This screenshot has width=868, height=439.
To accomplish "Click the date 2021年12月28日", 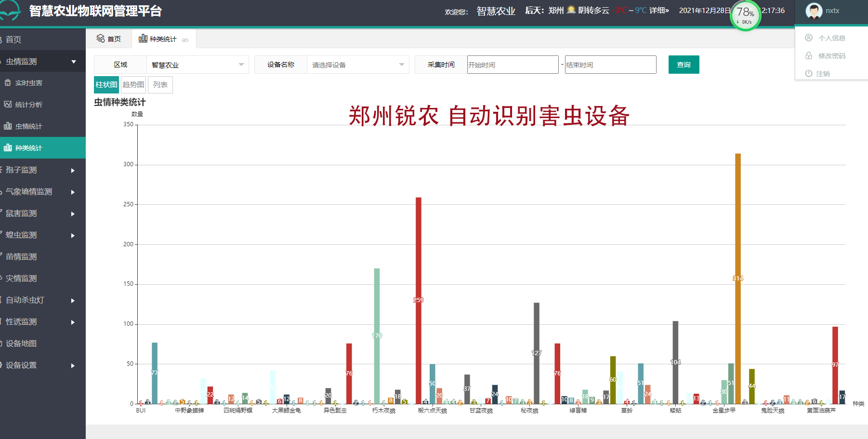I will tap(705, 11).
